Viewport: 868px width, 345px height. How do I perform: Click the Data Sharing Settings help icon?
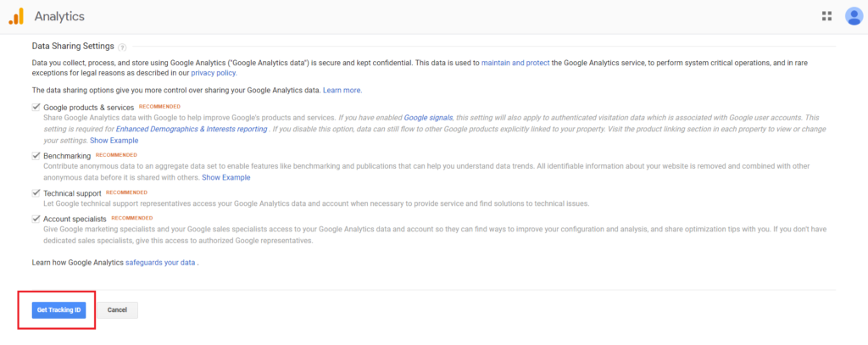[122, 47]
